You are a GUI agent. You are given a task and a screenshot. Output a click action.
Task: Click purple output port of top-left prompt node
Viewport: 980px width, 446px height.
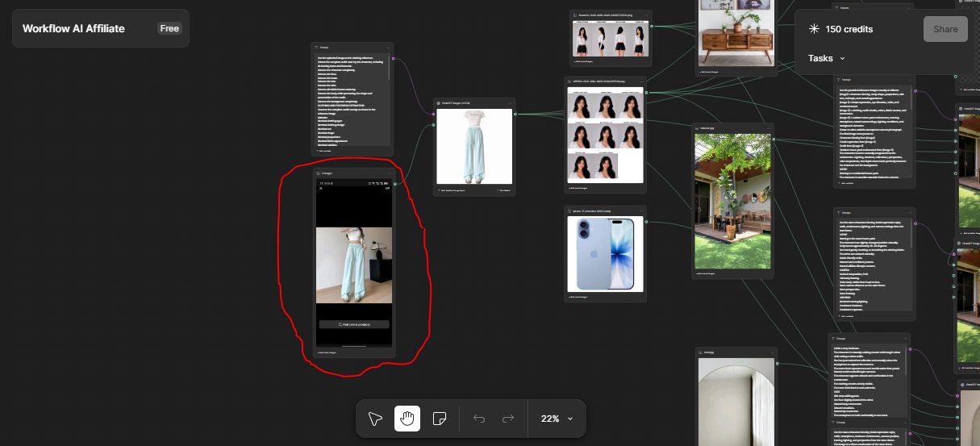click(393, 58)
